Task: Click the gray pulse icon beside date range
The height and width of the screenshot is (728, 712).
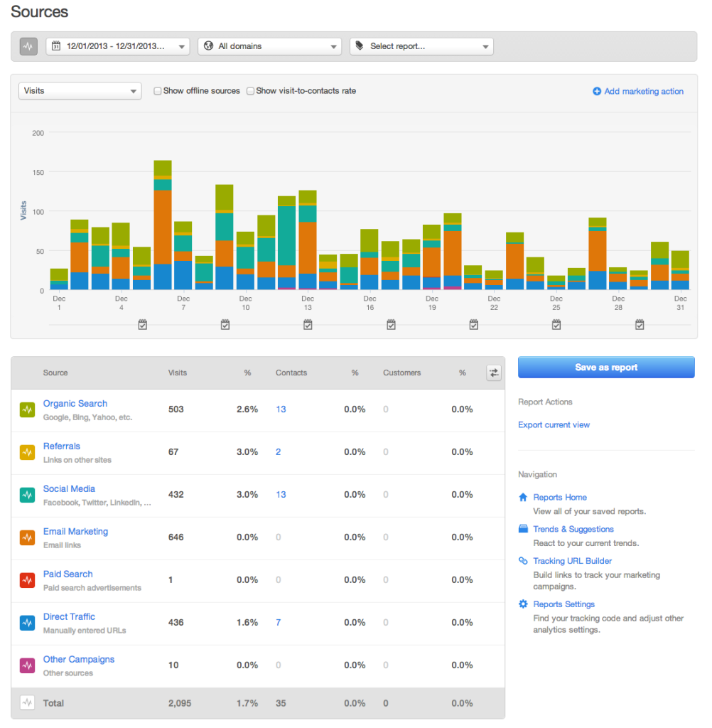Action: tap(28, 46)
